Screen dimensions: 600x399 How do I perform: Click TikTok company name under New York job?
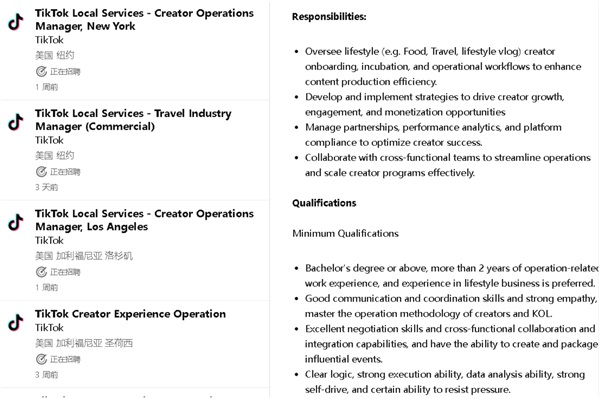pyautogui.click(x=49, y=40)
